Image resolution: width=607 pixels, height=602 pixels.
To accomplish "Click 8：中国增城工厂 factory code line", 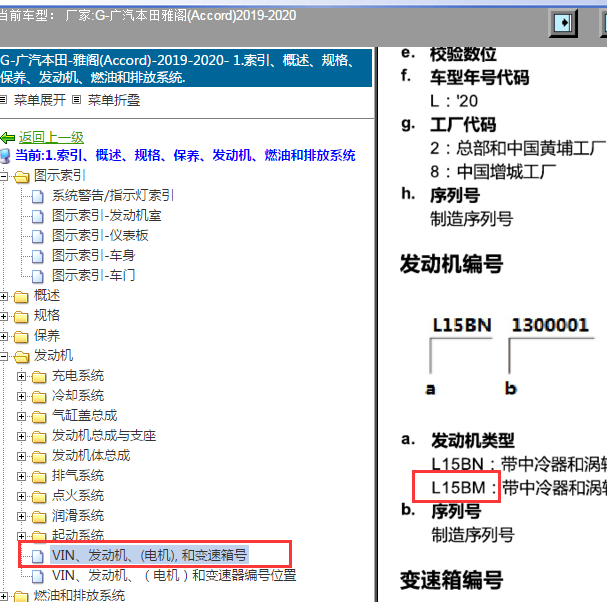I will (493, 172).
